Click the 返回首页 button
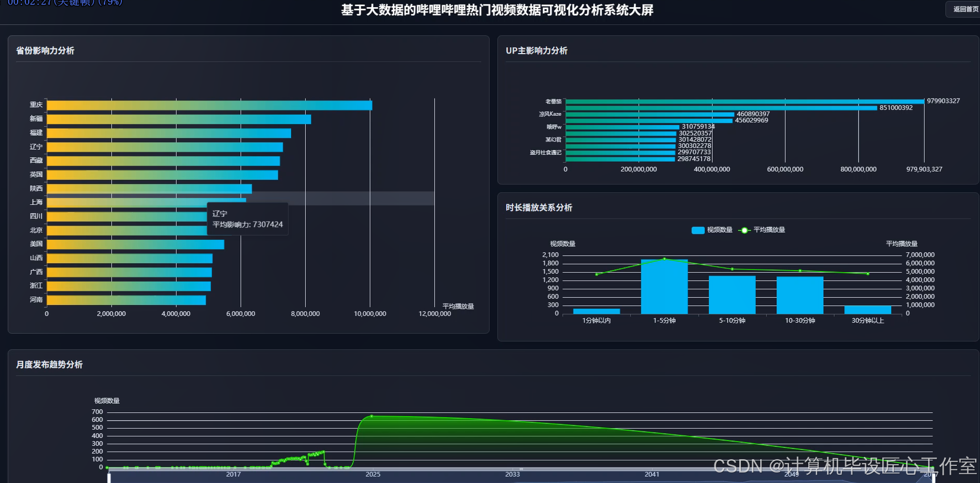 tap(965, 9)
